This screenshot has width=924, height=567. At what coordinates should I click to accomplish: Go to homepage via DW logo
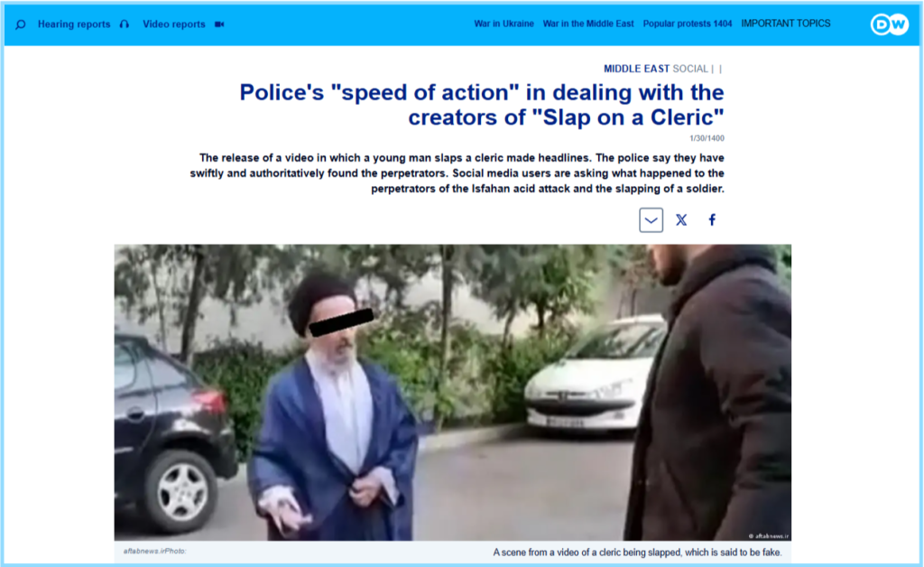point(889,24)
